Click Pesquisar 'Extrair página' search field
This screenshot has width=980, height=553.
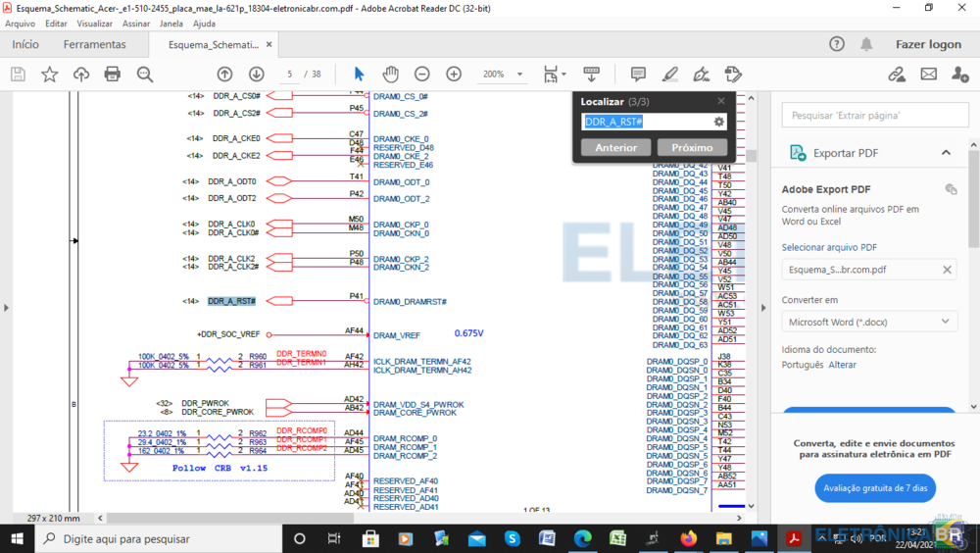[x=874, y=115]
